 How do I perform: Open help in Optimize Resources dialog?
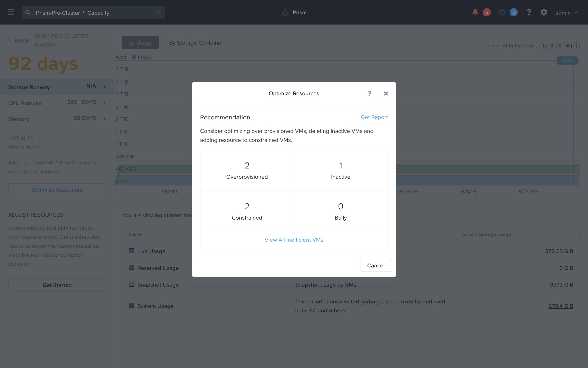369,93
